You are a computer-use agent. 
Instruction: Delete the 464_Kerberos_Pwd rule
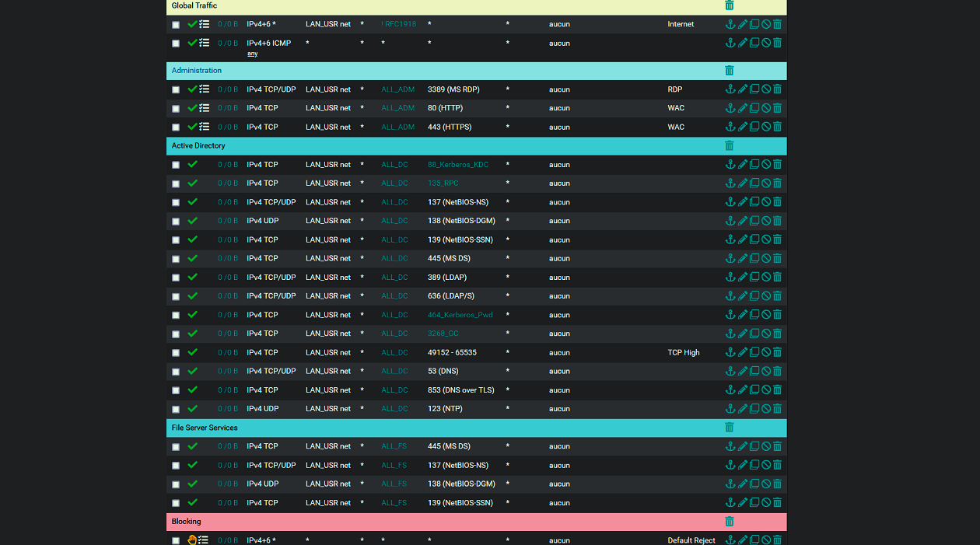click(x=778, y=315)
